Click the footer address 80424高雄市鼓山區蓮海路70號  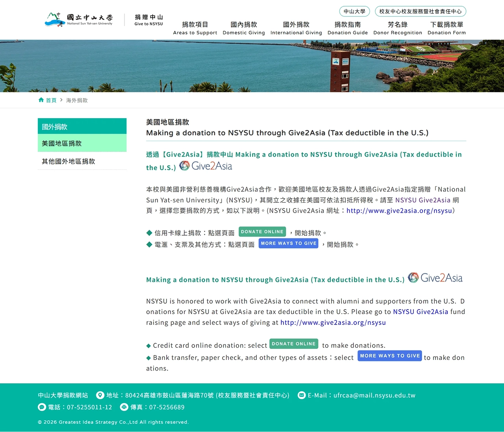[169, 395]
